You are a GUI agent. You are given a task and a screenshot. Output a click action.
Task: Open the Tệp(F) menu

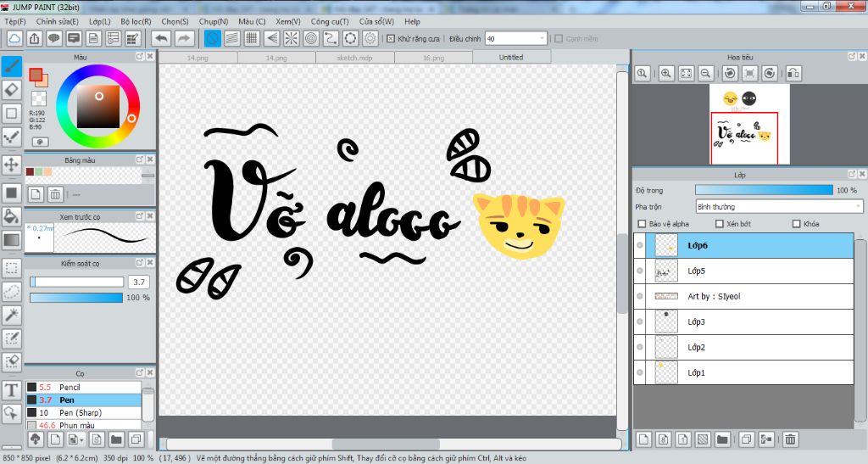tap(15, 21)
